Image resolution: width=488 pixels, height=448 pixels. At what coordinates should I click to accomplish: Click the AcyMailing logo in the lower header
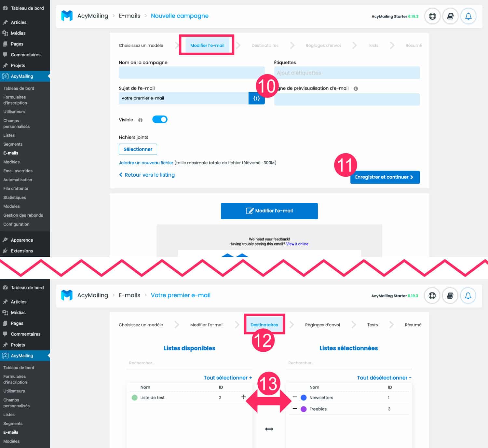click(x=67, y=295)
